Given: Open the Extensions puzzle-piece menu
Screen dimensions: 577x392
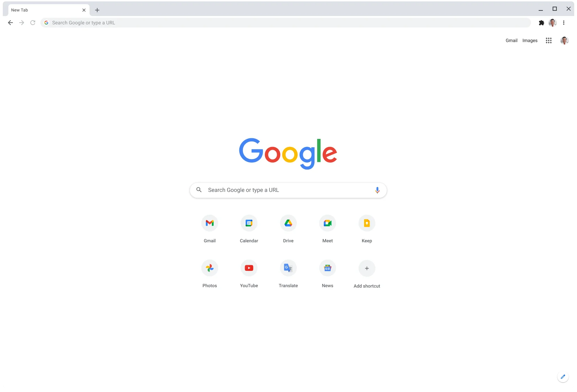Looking at the screenshot, I should pyautogui.click(x=541, y=23).
